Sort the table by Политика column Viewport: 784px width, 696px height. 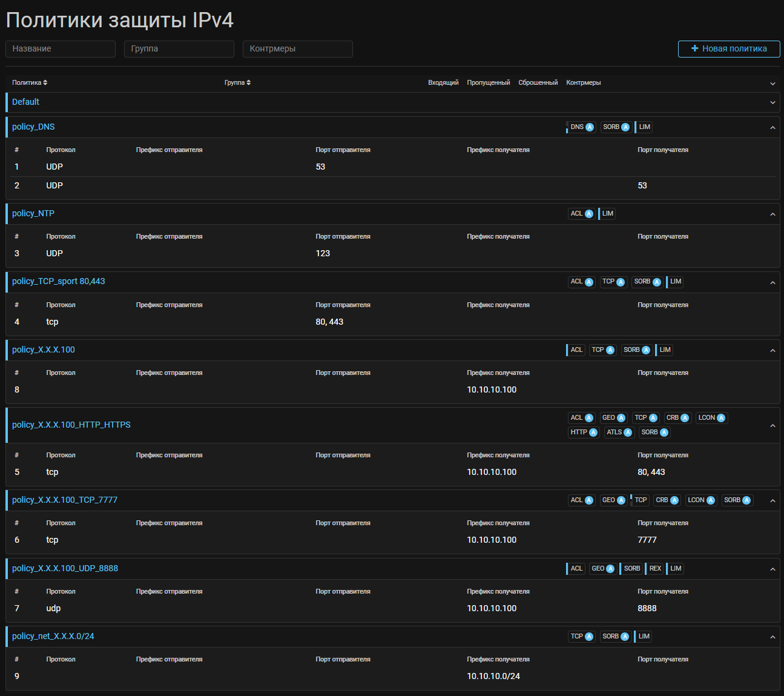click(30, 83)
